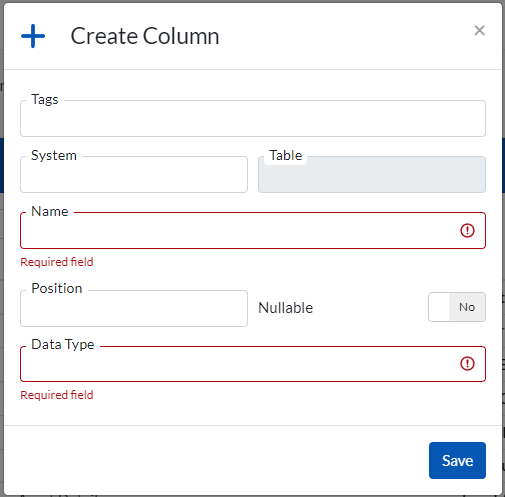
Task: Toggle the Nullable switch showing No
Action: 457,307
